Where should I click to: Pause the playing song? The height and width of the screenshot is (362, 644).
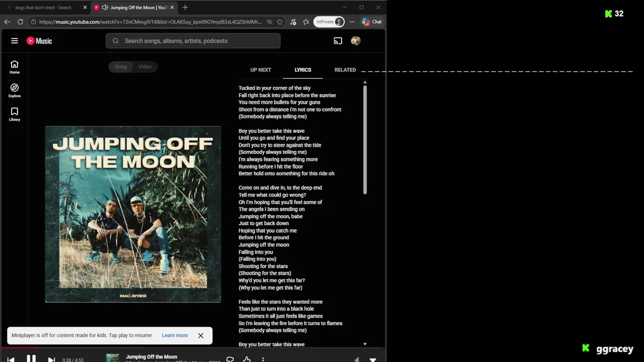(31, 359)
